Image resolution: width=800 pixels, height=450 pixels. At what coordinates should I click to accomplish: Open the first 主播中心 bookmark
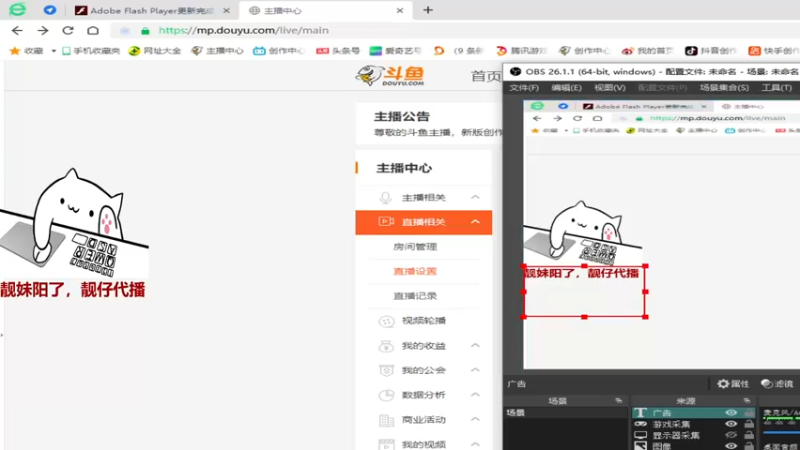(217, 51)
